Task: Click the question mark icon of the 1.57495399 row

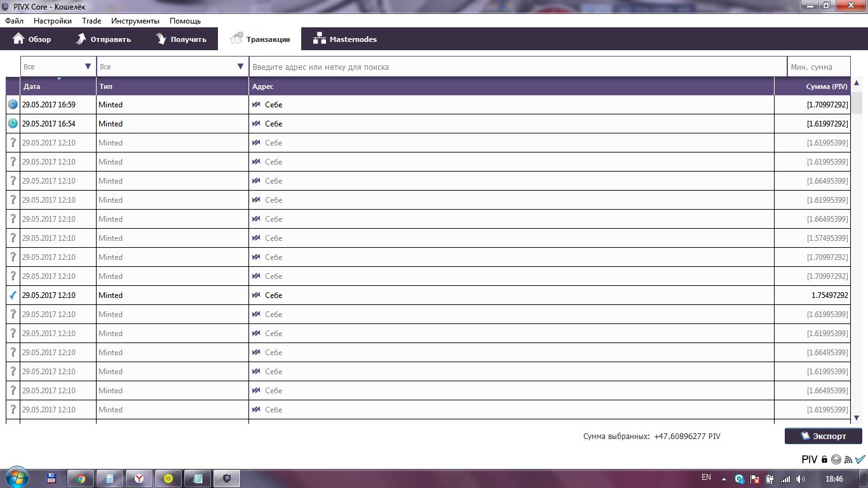Action: coord(13,238)
